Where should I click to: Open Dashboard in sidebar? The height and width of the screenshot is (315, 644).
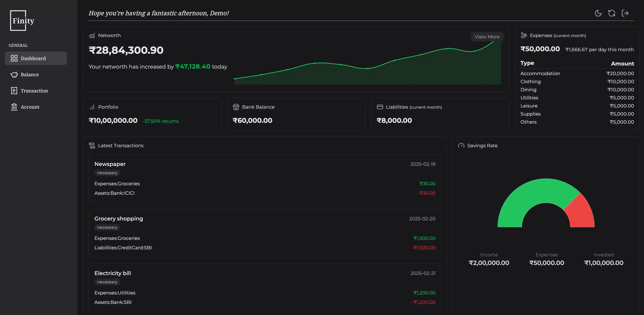pos(36,58)
